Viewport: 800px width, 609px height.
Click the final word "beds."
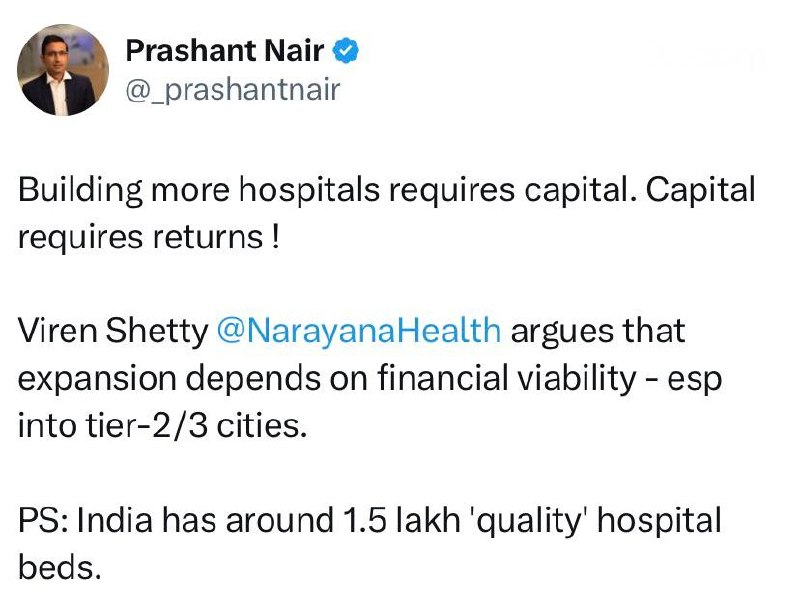coord(60,567)
